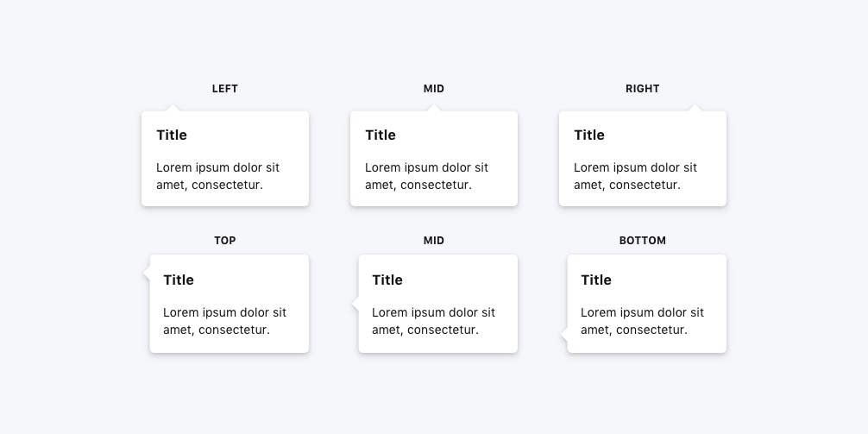The width and height of the screenshot is (868, 434).
Task: Click the MID label between LEFT and RIGHT
Action: (x=434, y=89)
